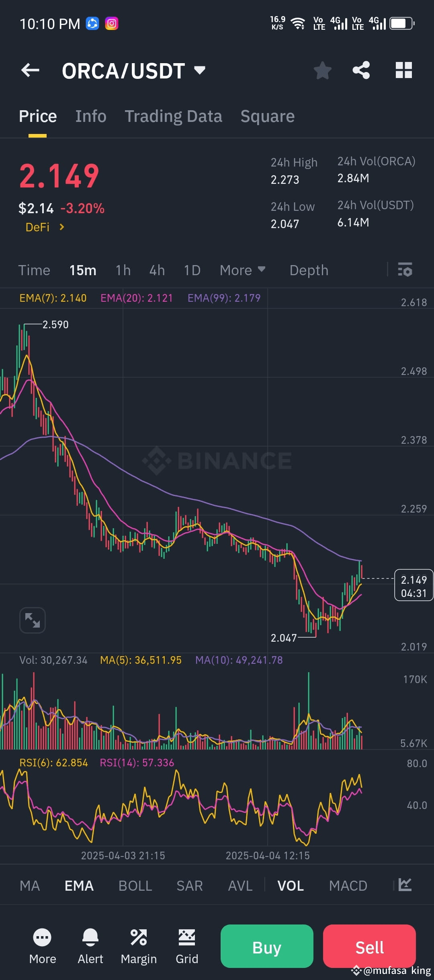Enable the BOLL indicator
The image size is (434, 980).
[x=135, y=885]
